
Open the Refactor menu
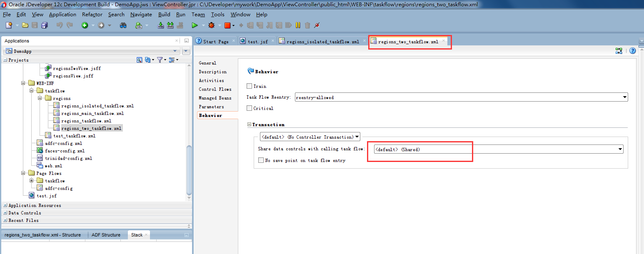tap(92, 15)
